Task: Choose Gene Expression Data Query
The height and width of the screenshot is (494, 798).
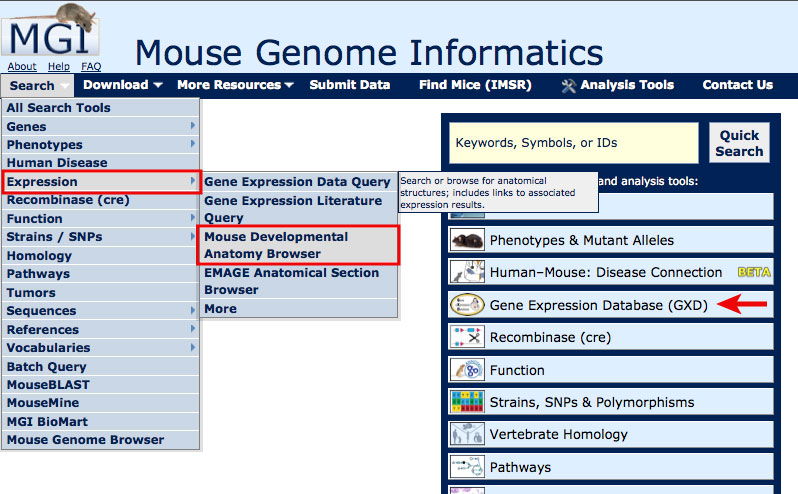Action: [298, 182]
